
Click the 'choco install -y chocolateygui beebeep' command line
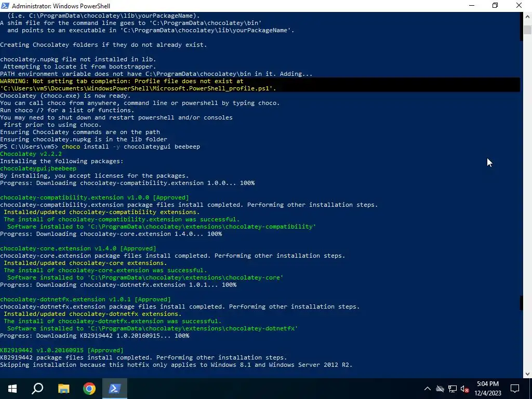click(100, 147)
